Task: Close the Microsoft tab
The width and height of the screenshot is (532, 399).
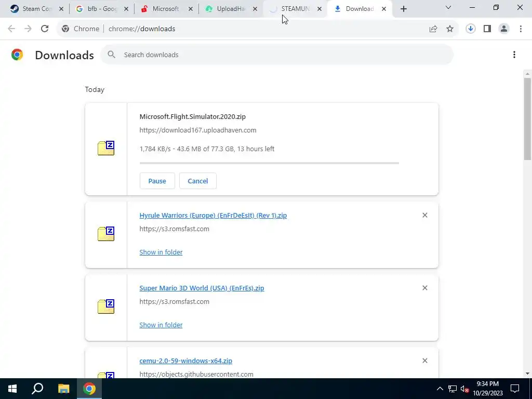Action: (190, 9)
